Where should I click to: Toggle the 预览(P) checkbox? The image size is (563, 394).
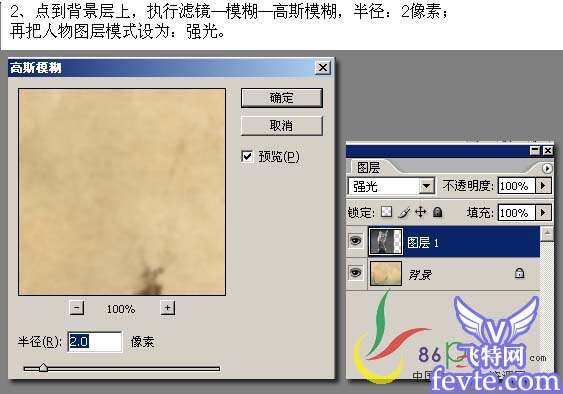click(x=247, y=156)
